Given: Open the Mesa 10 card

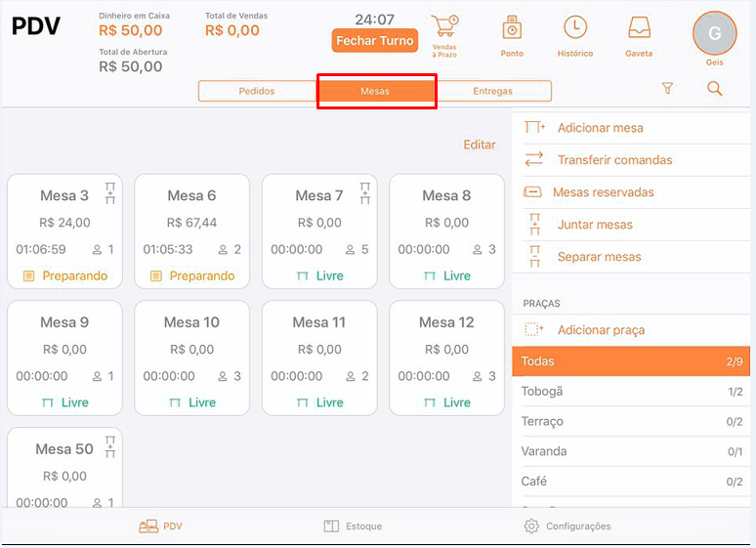Looking at the screenshot, I should [191, 358].
